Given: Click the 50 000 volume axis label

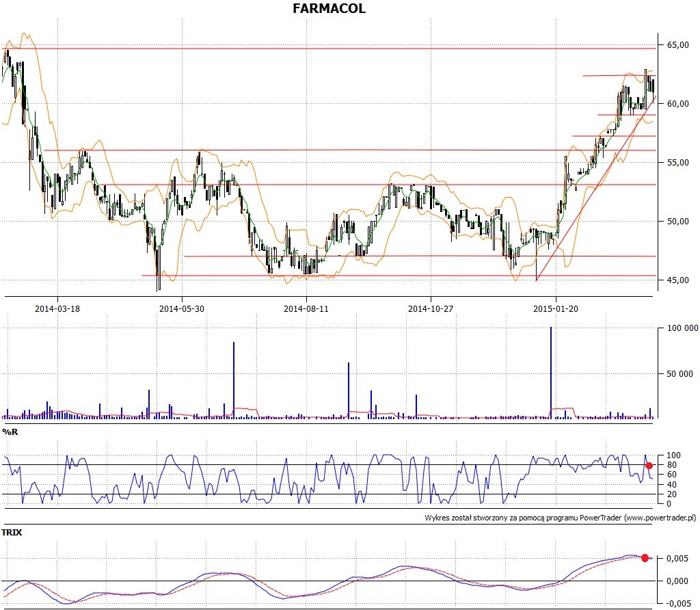Looking at the screenshot, I should (x=679, y=374).
